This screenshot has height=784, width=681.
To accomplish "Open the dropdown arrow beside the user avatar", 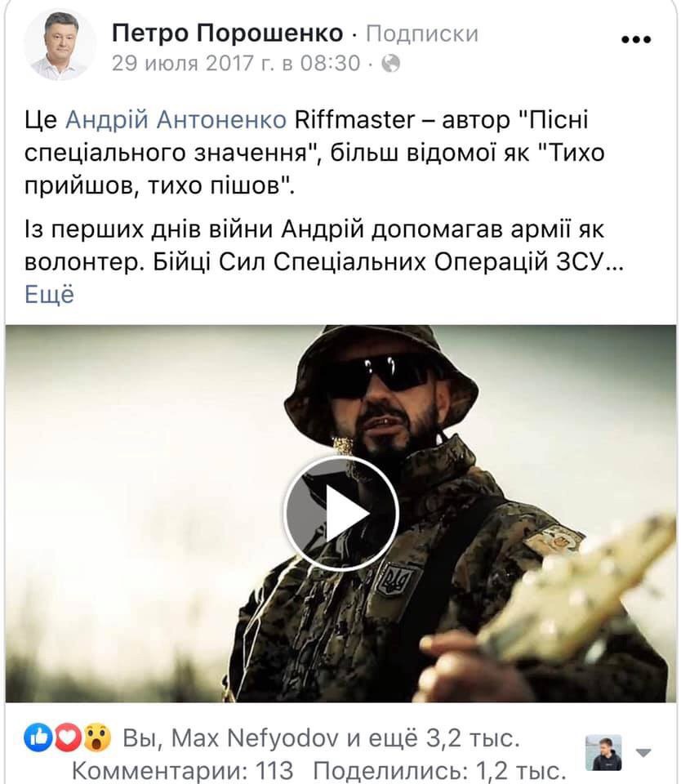I will click(643, 752).
